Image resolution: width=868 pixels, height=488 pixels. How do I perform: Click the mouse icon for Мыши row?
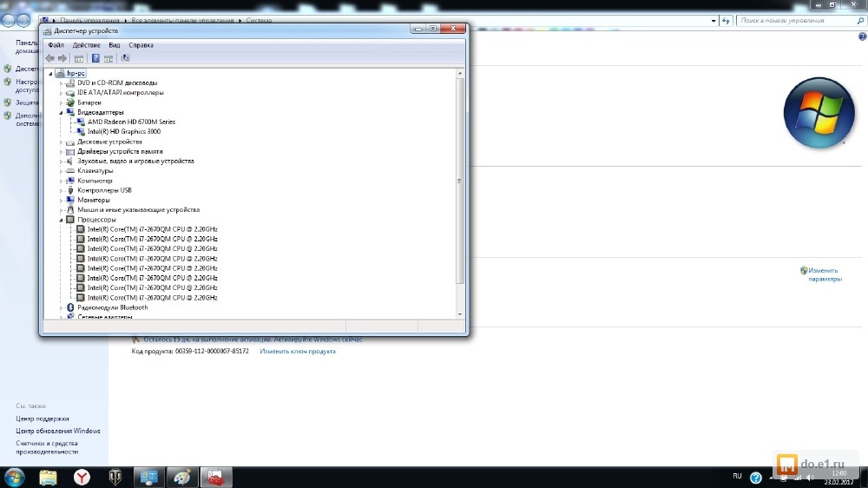coord(70,210)
